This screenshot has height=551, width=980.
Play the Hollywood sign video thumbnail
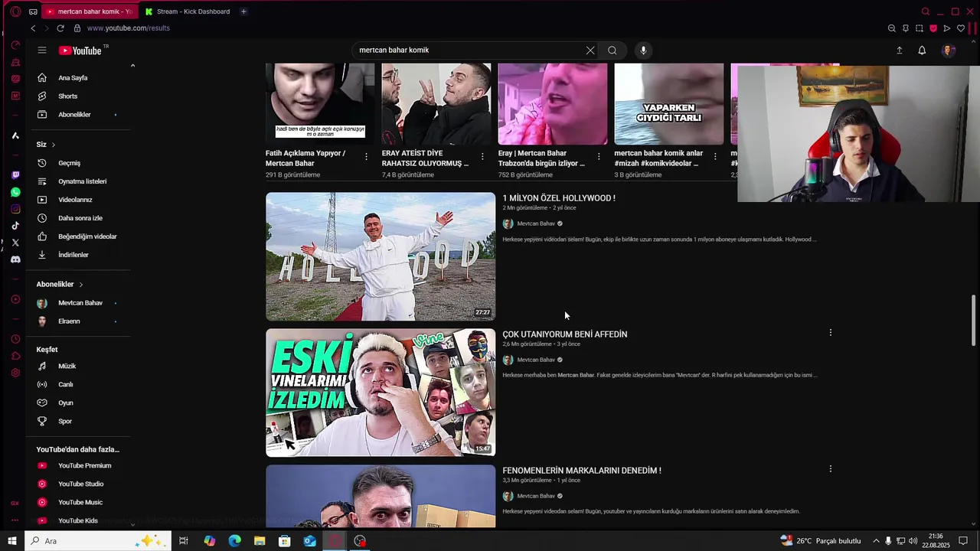[381, 256]
